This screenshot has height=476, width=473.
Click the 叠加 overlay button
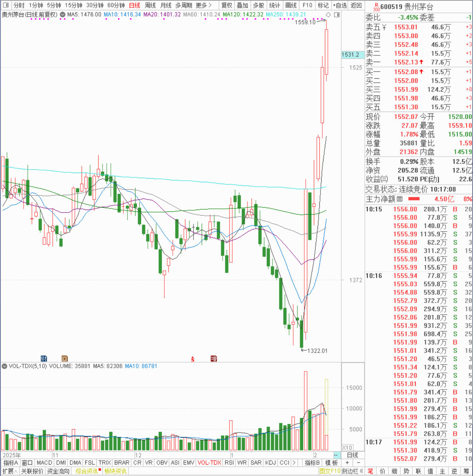pos(243,5)
